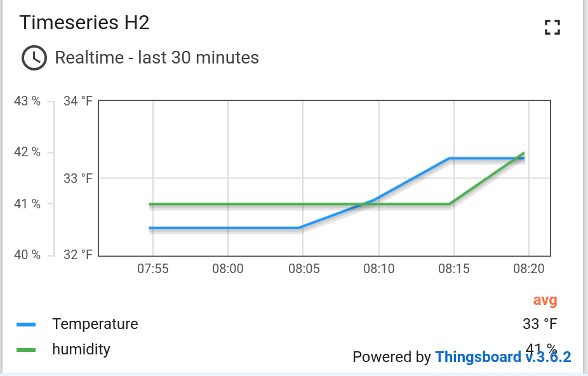Click the blue Temperature legend color swatch
Image resolution: width=588 pixels, height=376 pixels.
pyautogui.click(x=26, y=325)
